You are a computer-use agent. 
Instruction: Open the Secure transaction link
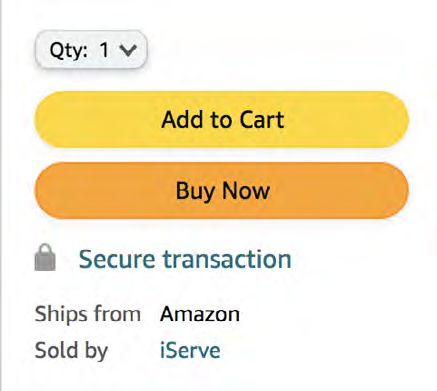(x=185, y=259)
